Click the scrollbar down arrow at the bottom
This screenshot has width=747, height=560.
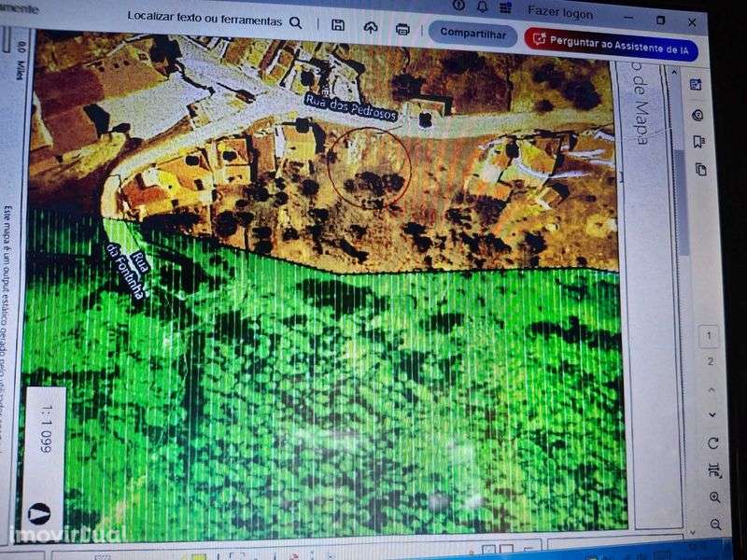tap(693, 532)
